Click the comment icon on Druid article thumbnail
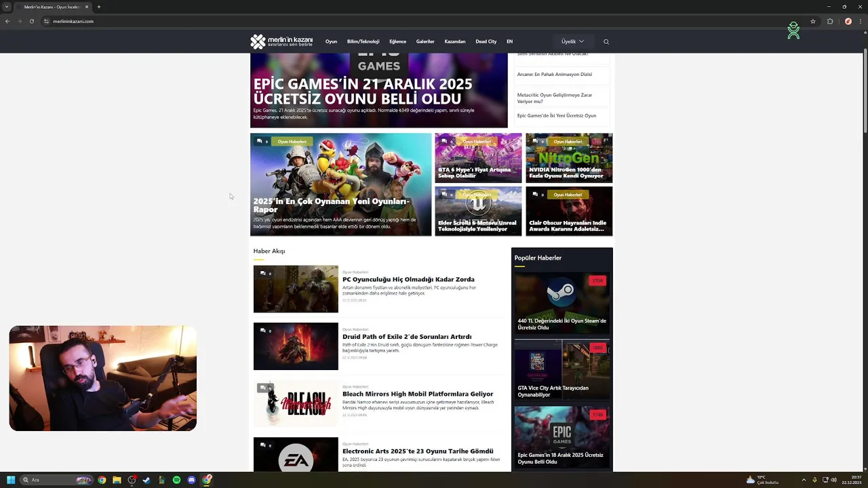This screenshot has width=868, height=488. pos(262,331)
